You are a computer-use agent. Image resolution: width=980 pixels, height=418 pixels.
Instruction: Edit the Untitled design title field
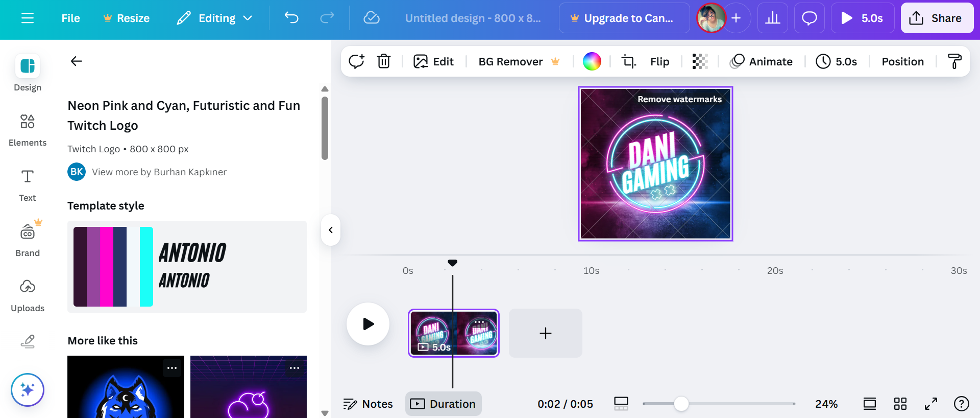473,18
